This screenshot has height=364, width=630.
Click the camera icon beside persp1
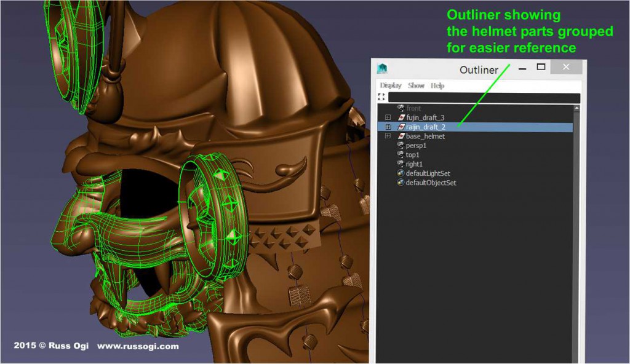(400, 145)
